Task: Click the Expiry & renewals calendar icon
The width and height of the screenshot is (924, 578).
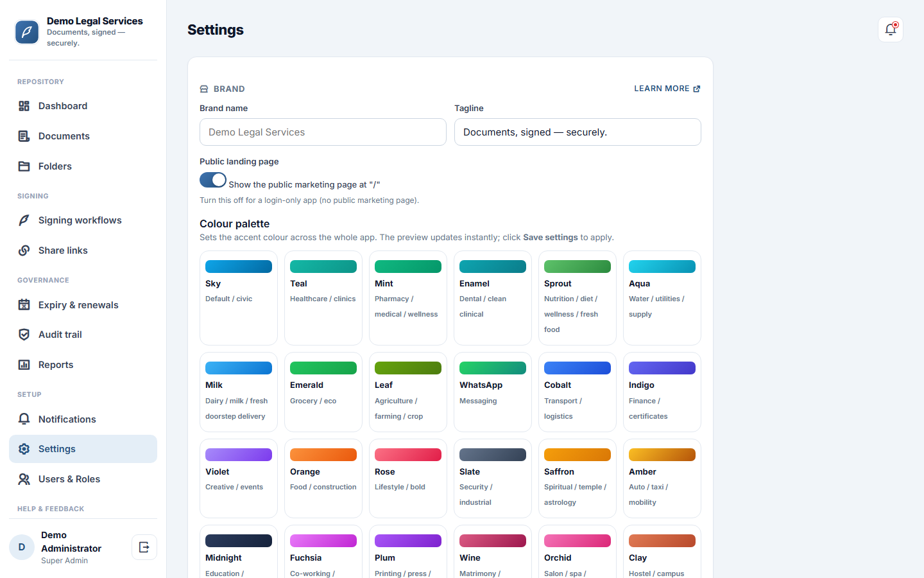Action: (24, 304)
